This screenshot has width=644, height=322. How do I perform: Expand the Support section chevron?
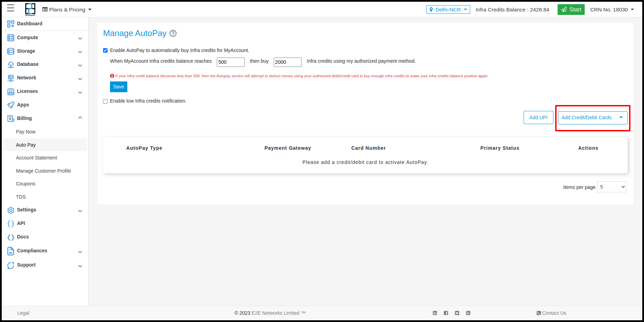tap(80, 266)
